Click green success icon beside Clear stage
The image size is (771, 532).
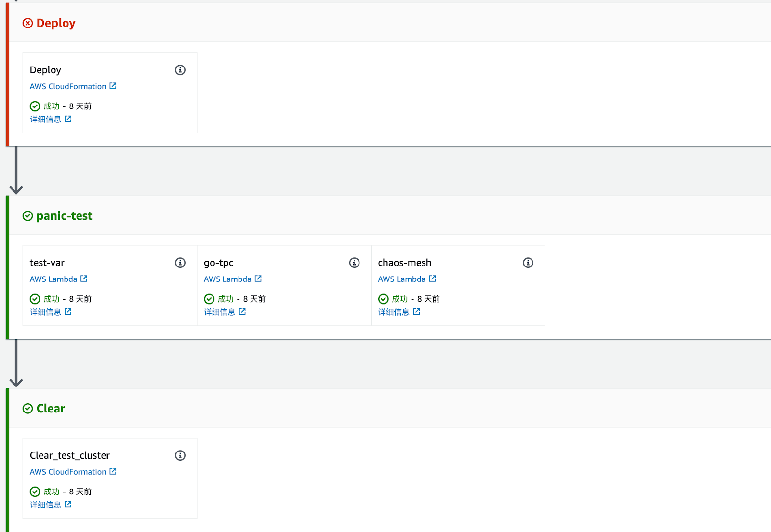click(28, 409)
